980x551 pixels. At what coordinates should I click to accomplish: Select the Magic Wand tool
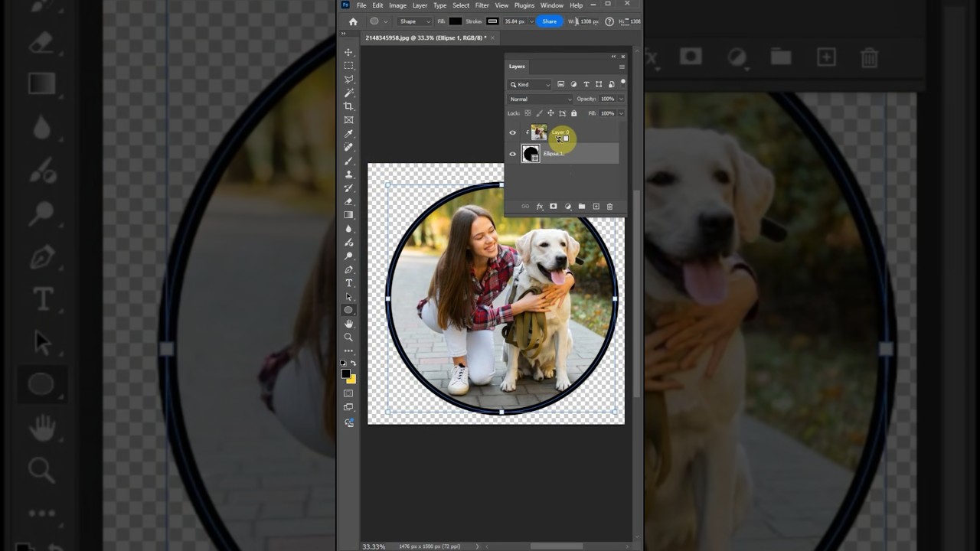348,93
